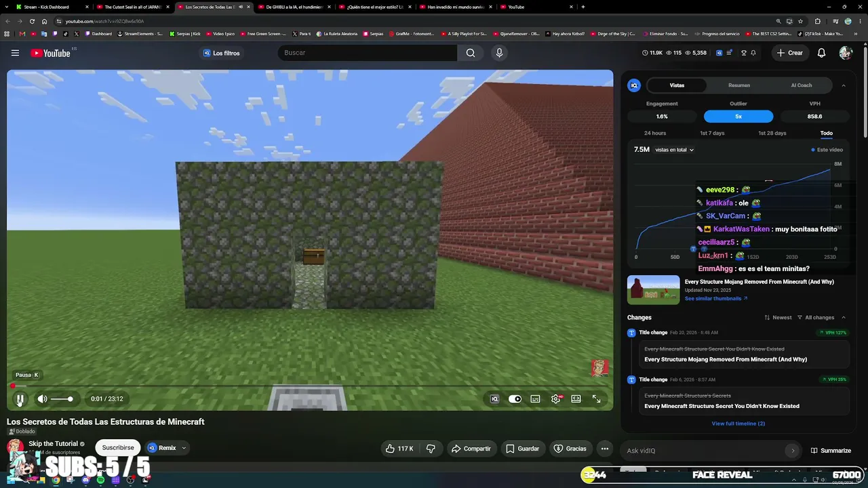Adjust the volume slider
This screenshot has width=868, height=488.
[x=61, y=399]
